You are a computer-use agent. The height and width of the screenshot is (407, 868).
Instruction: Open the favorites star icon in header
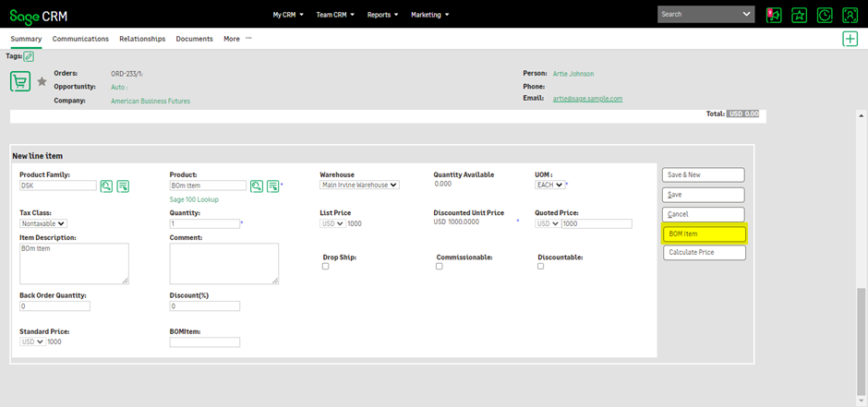coord(799,15)
